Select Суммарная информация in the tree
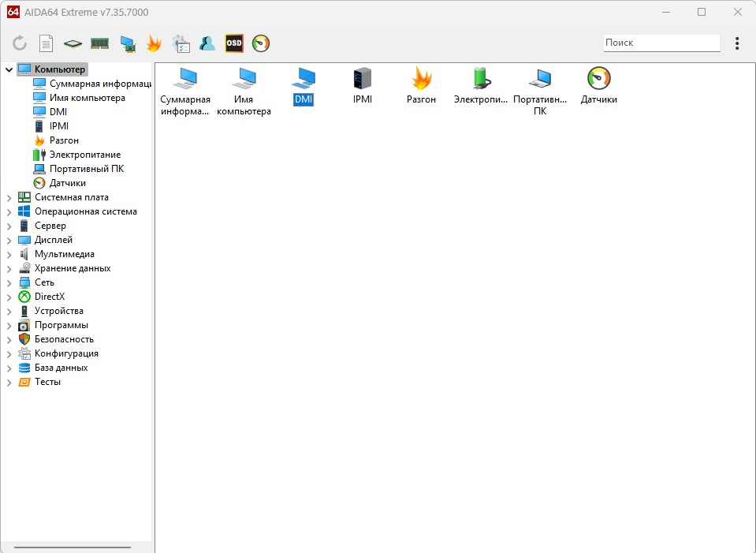 point(92,84)
